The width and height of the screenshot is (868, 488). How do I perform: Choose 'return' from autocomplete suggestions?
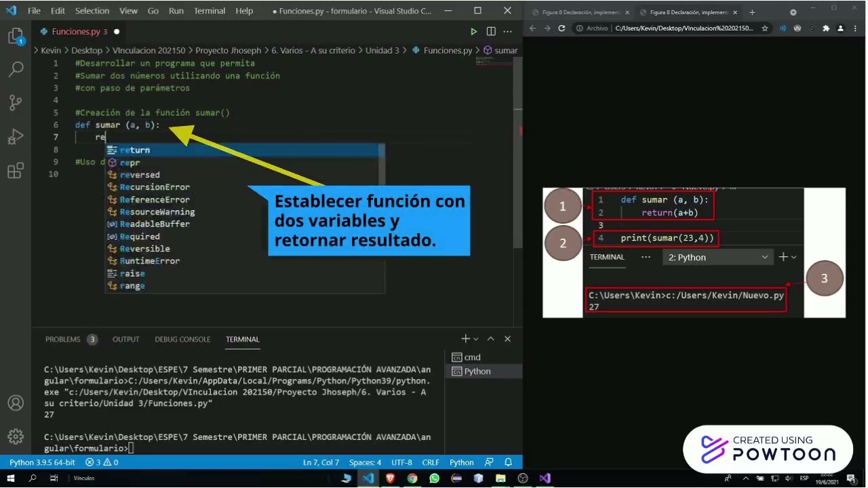(x=245, y=150)
